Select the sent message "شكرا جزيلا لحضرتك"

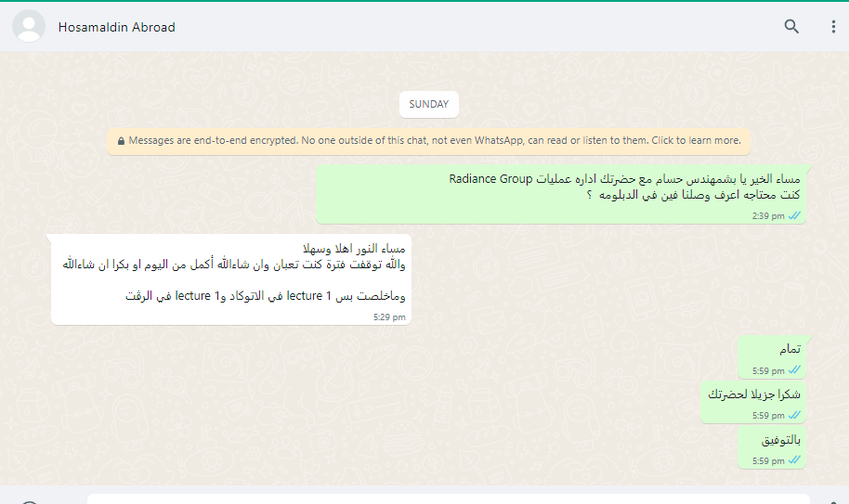753,402
